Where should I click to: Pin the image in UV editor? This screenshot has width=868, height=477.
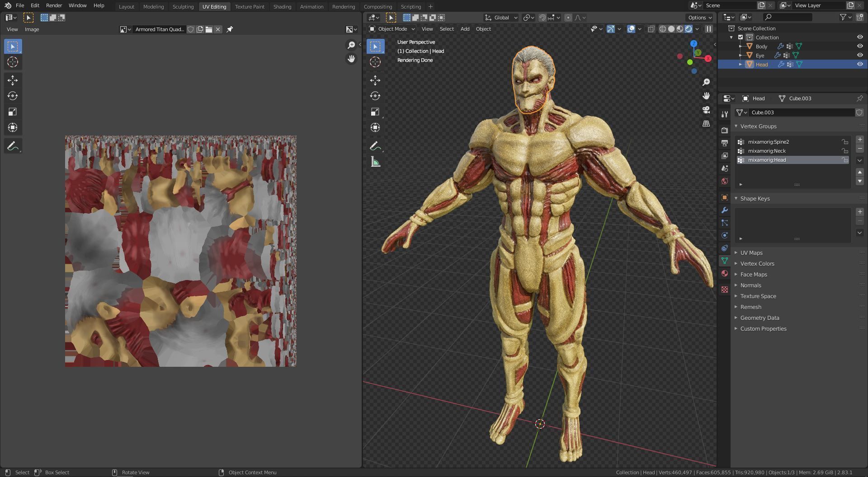[x=230, y=29]
